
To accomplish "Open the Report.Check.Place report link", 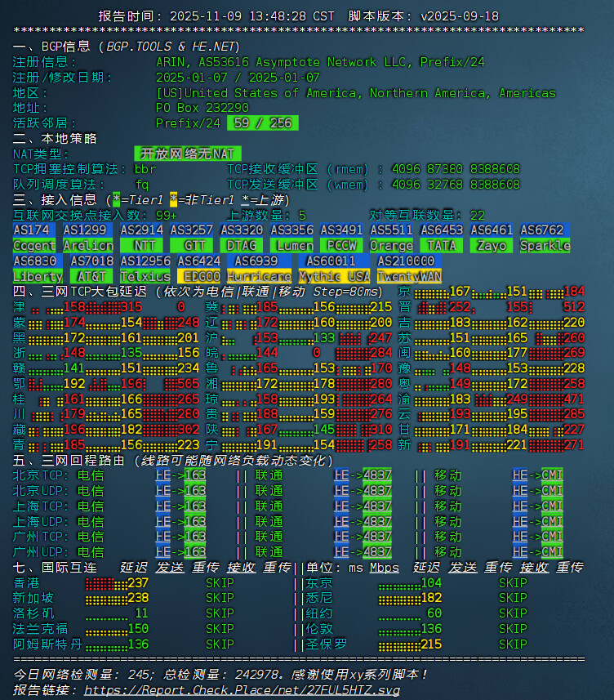I will pos(242,690).
